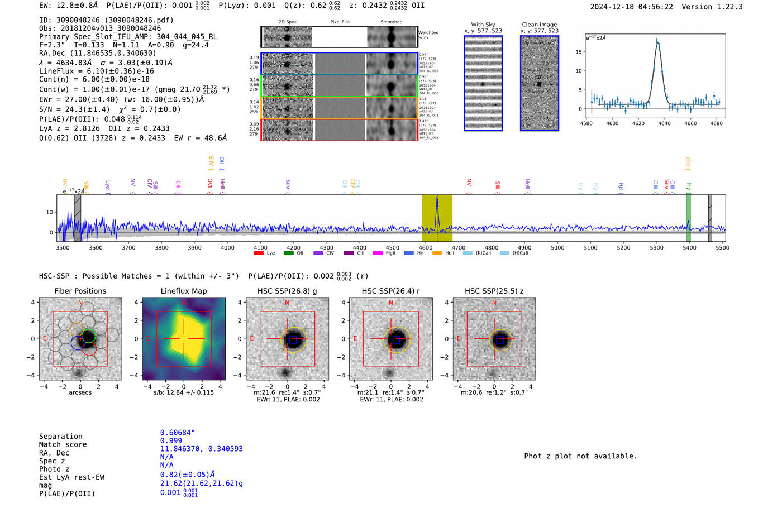Select the blue-bordered Pixel Flat panel

tap(340, 64)
